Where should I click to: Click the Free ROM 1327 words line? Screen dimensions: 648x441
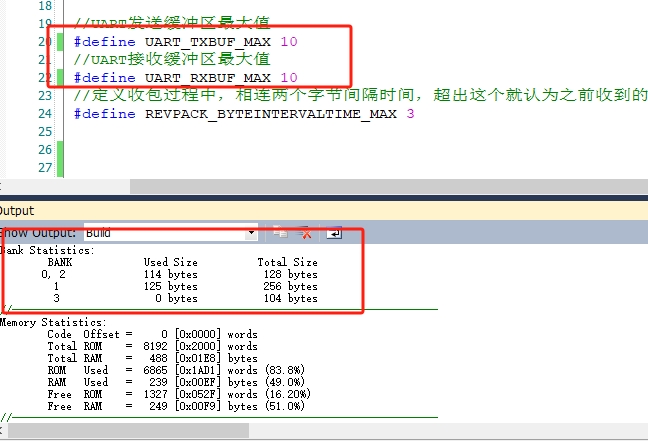179,394
